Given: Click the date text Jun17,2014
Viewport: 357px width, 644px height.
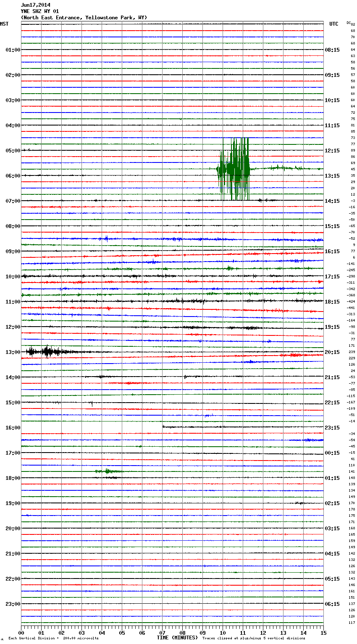Looking at the screenshot, I should pyautogui.click(x=35, y=5).
